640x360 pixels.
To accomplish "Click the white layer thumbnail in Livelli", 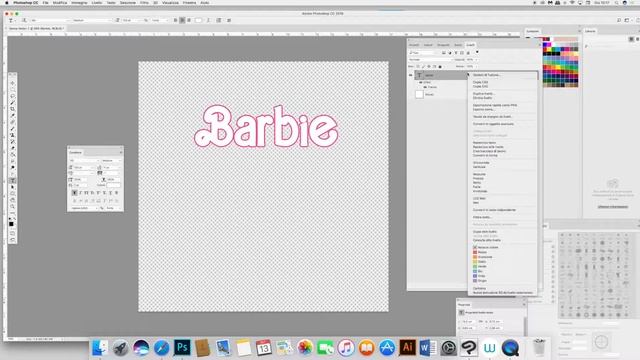I will 419,94.
